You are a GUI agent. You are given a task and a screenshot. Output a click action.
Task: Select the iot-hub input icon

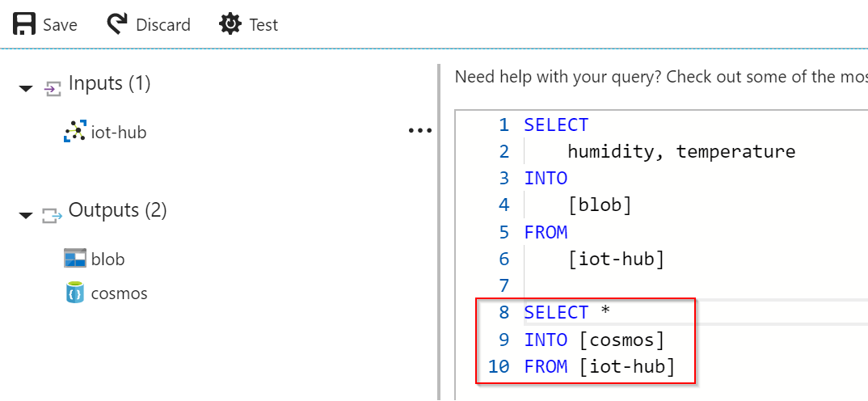coord(75,132)
